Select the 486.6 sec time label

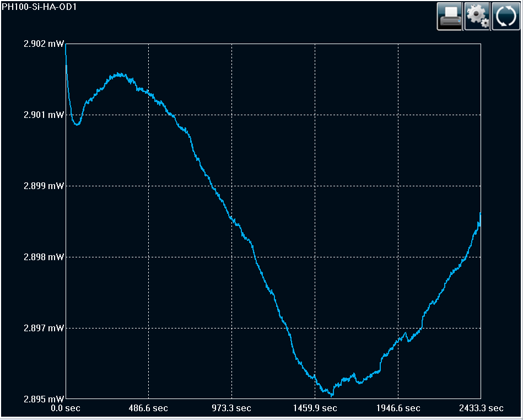point(148,408)
